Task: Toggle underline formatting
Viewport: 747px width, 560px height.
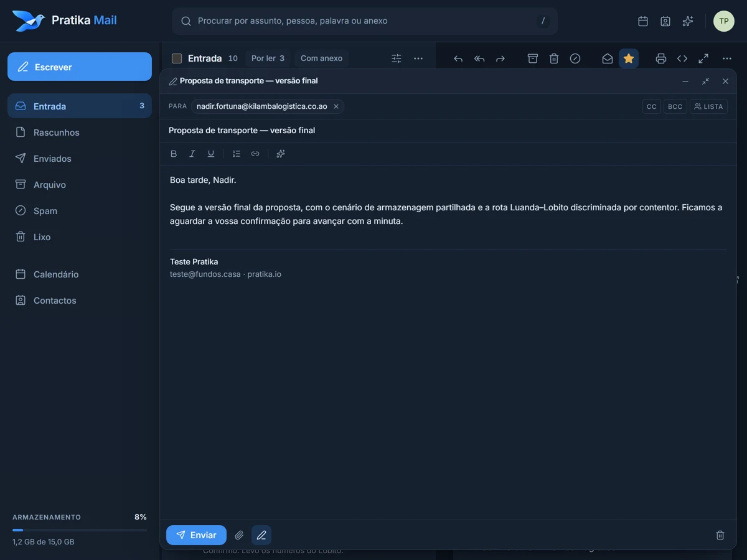Action: click(x=211, y=154)
